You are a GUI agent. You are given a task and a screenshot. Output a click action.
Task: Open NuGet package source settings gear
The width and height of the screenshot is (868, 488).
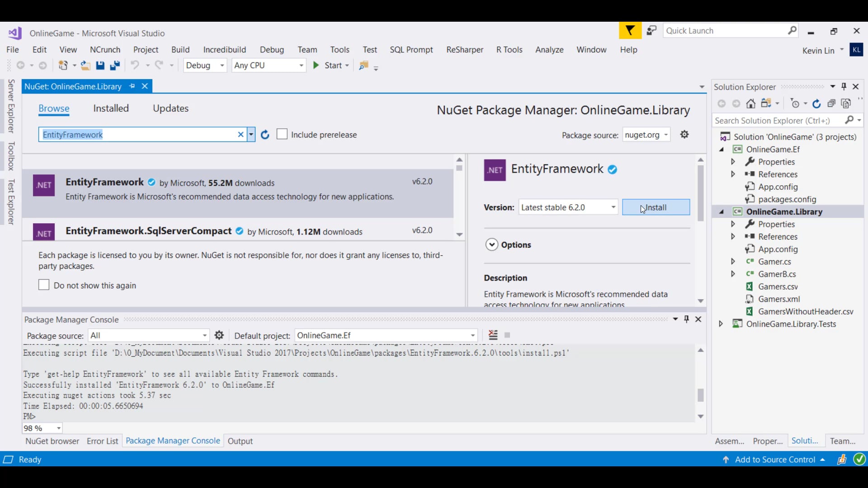coord(684,135)
